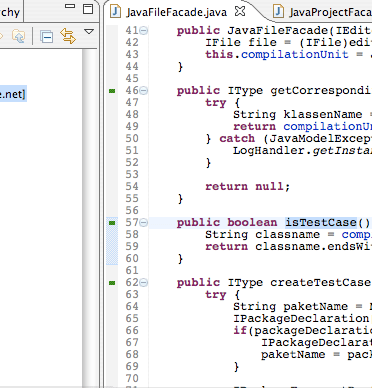The height and width of the screenshot is (388, 372).
Task: Click Collapse All in package explorer toolbar
Action: [47, 36]
